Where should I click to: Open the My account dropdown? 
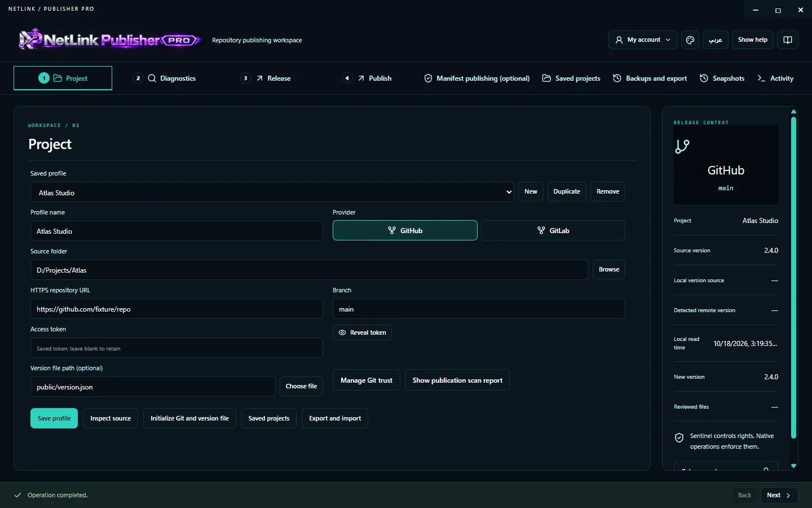coord(643,40)
